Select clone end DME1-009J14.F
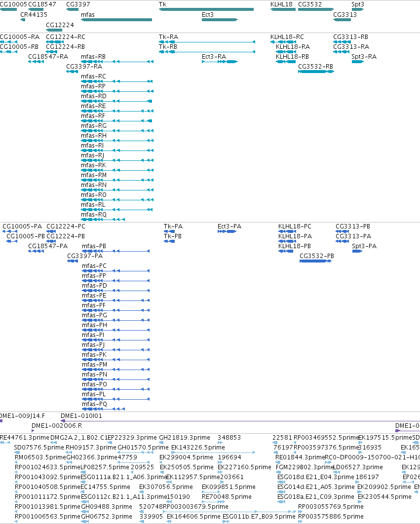This screenshot has height=524, width=420. [x=22, y=416]
